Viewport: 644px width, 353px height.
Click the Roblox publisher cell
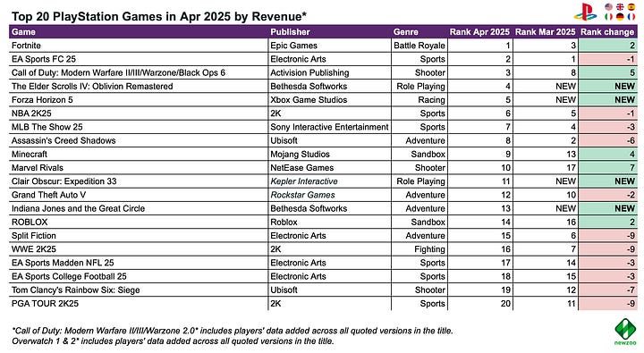coord(329,222)
